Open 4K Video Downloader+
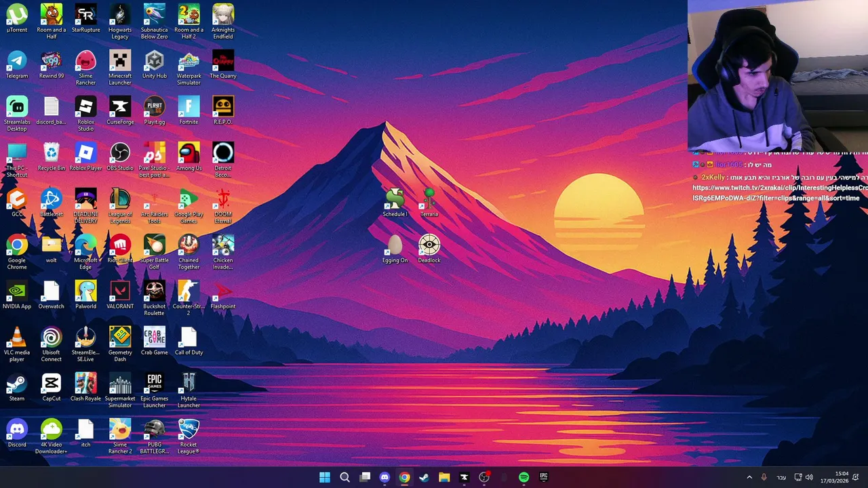Viewport: 868px width, 488px height. pyautogui.click(x=52, y=436)
